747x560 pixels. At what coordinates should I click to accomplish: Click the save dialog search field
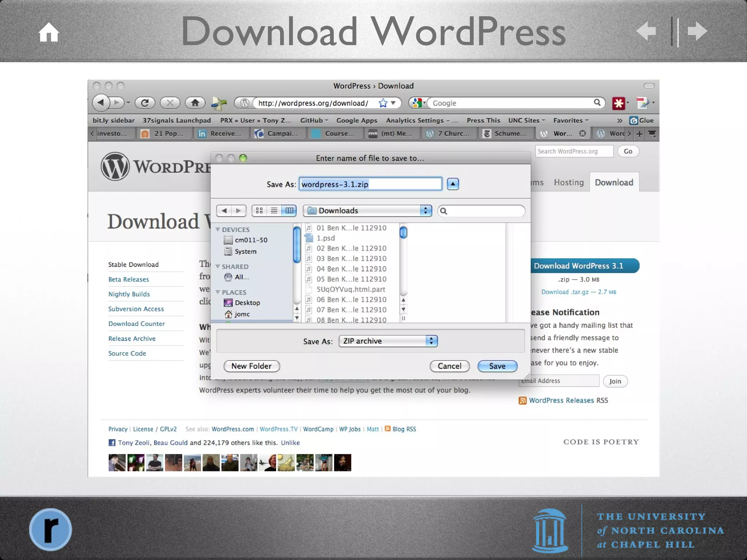click(x=481, y=211)
